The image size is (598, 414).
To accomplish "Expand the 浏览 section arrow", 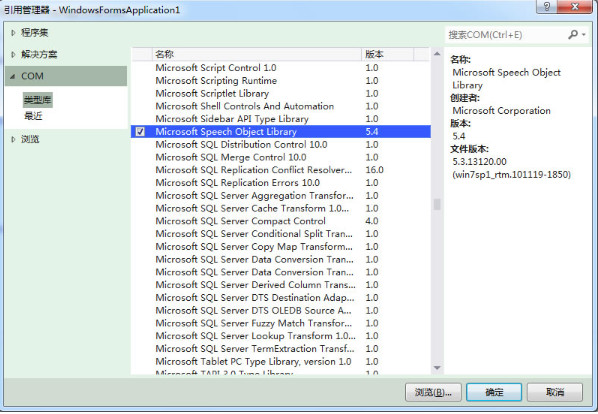I will point(13,140).
